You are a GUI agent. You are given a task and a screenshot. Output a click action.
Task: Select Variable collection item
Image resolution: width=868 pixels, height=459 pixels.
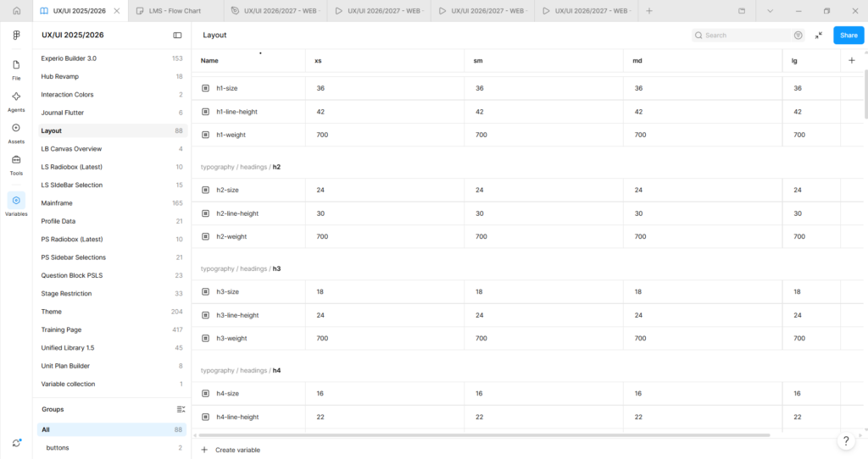pyautogui.click(x=112, y=384)
